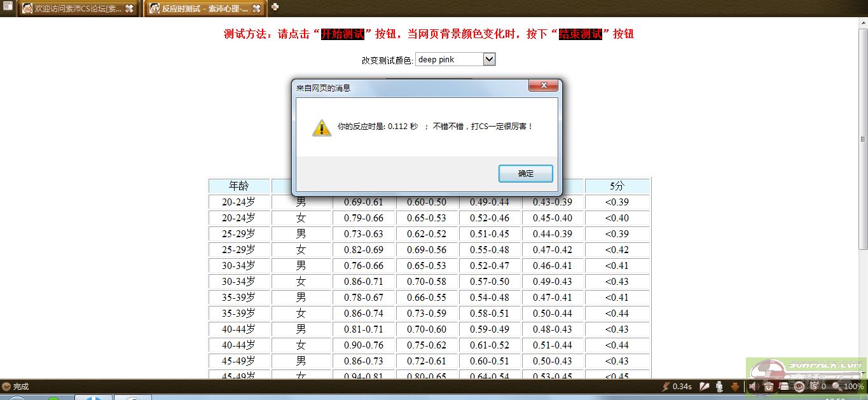868x400 pixels.
Task: Click the lightning speed icon showing 0.34s
Action: [666, 387]
